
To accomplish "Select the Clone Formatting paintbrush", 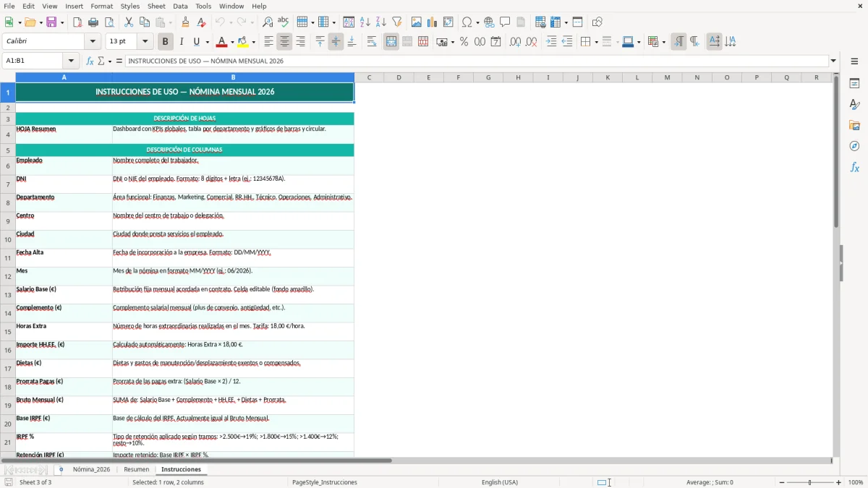I will pyautogui.click(x=185, y=22).
